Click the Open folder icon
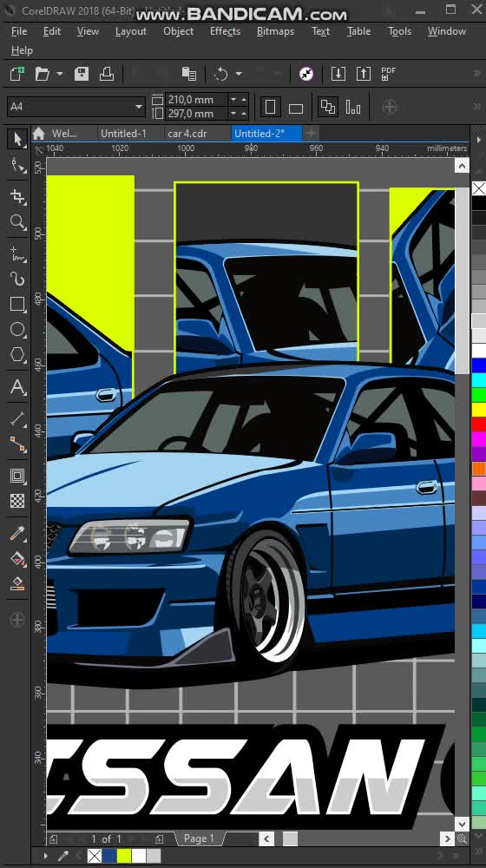The width and height of the screenshot is (486, 868). click(x=42, y=73)
